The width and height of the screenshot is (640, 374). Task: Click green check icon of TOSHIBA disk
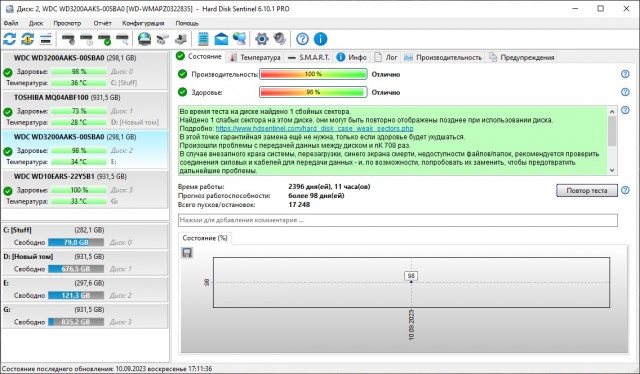(x=8, y=111)
